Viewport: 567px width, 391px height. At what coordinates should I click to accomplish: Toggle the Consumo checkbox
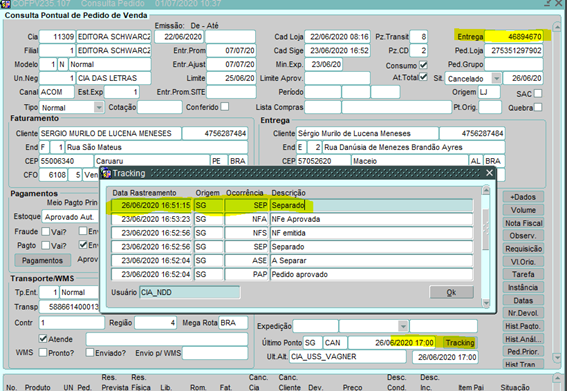point(423,65)
